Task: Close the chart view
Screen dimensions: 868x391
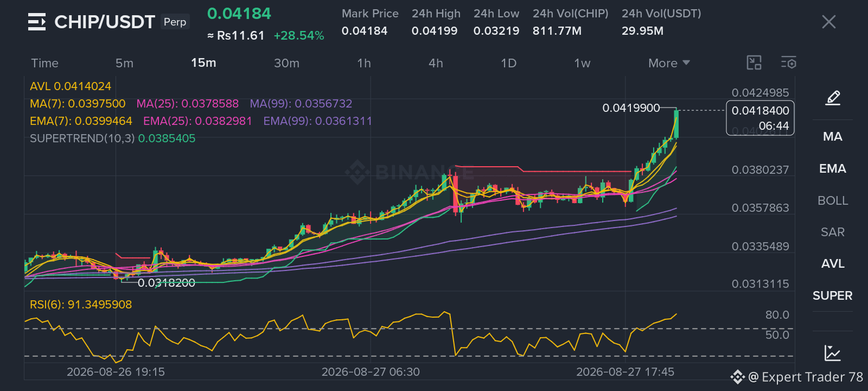Action: coord(828,22)
